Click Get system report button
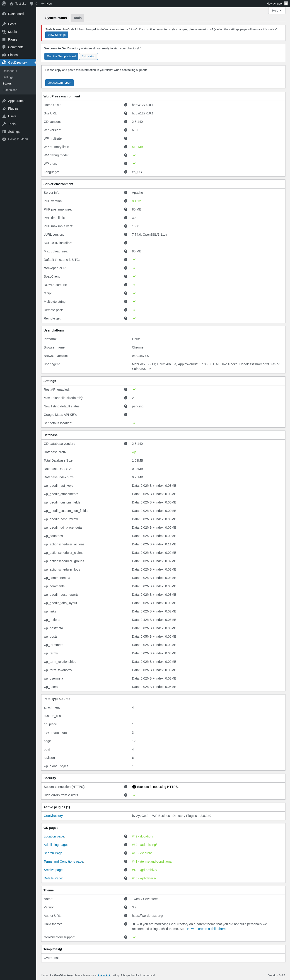Image resolution: width=290 pixels, height=980 pixels. 59,82
